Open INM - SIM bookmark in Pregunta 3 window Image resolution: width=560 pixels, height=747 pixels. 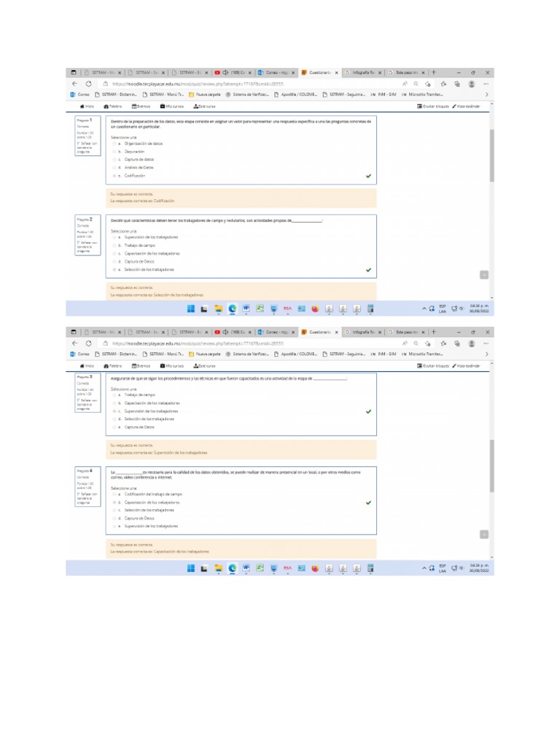point(384,354)
